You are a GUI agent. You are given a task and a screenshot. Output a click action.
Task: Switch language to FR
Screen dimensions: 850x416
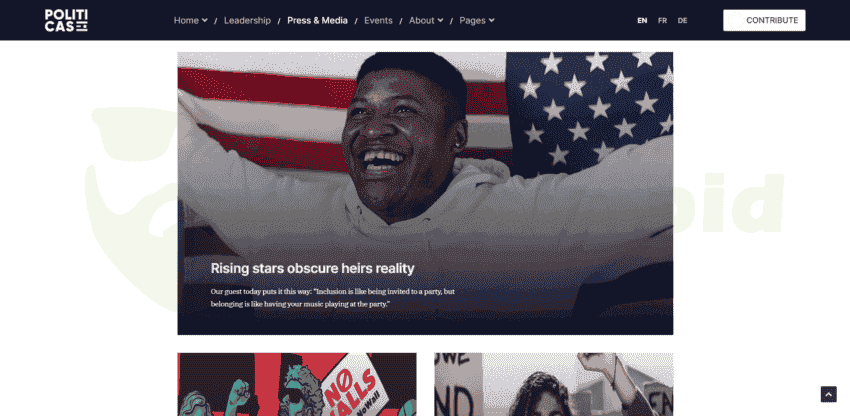pos(662,21)
